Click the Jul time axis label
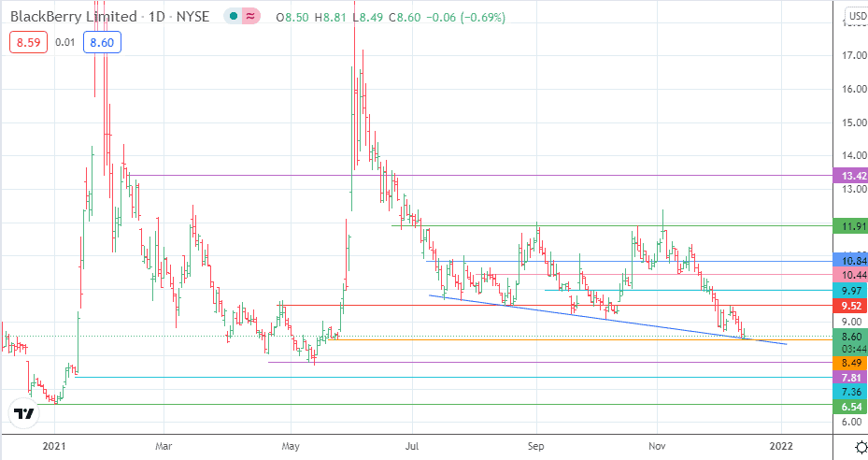The image size is (868, 460). pyautogui.click(x=412, y=446)
